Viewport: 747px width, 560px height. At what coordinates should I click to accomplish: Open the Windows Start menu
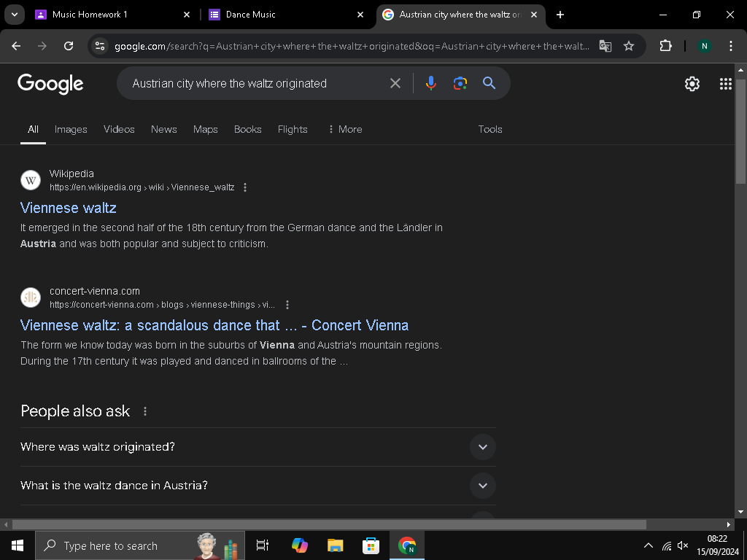coord(18,545)
